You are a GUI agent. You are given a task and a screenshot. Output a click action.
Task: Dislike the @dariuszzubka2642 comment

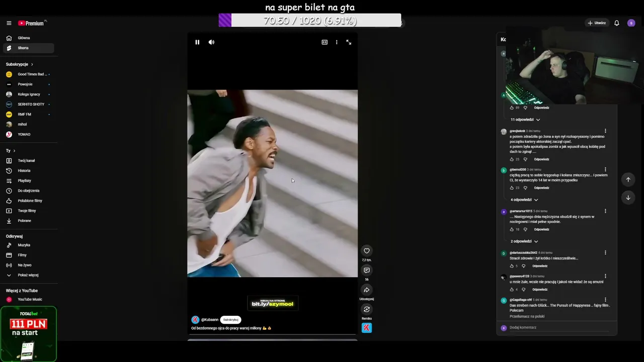coord(523,266)
